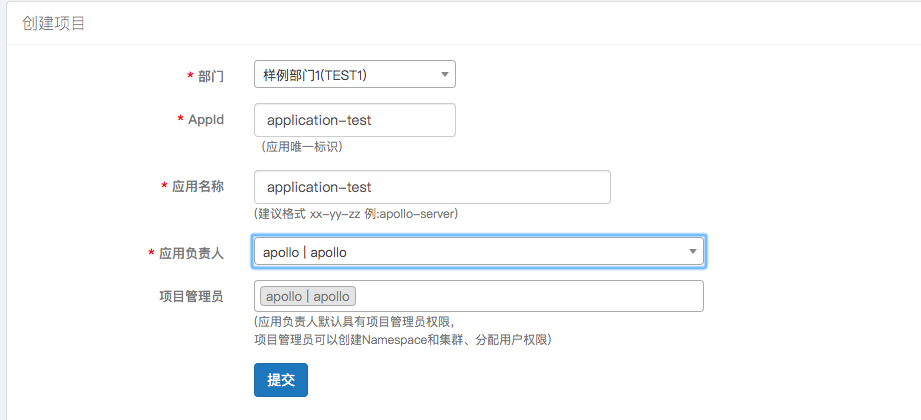921x420 pixels.
Task: Click into the 应用名称 text field
Action: [432, 187]
